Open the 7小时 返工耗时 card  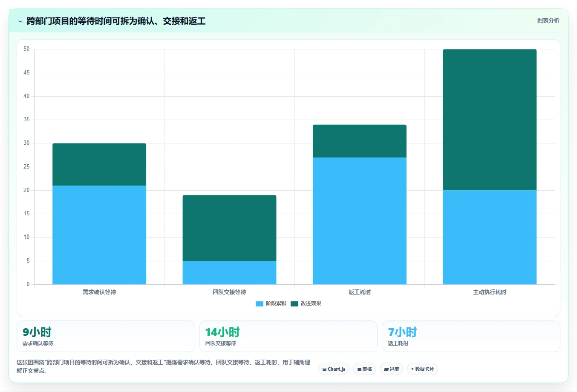471,336
